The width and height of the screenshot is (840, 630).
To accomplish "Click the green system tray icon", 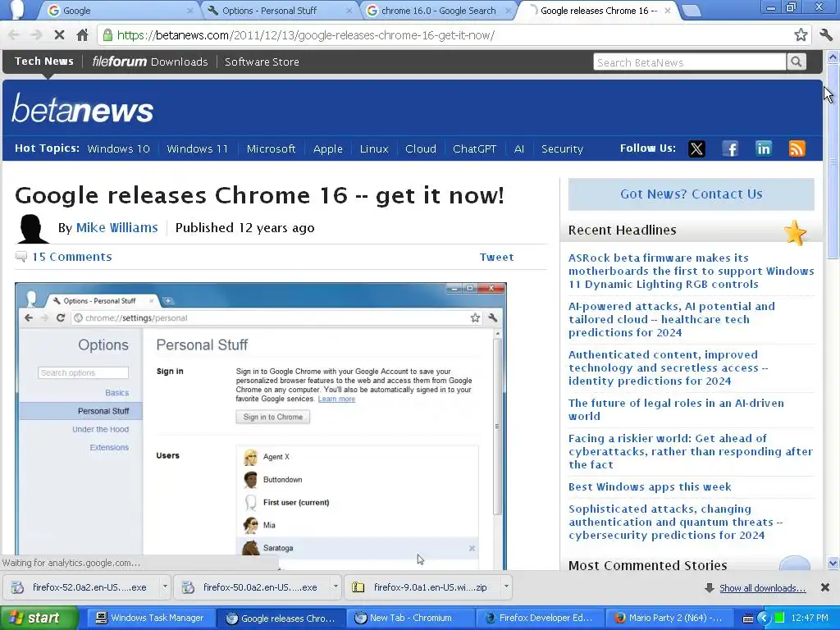I will coord(779,619).
